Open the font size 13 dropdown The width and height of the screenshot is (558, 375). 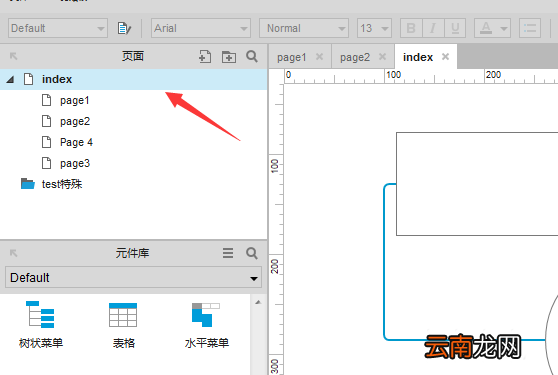click(374, 28)
